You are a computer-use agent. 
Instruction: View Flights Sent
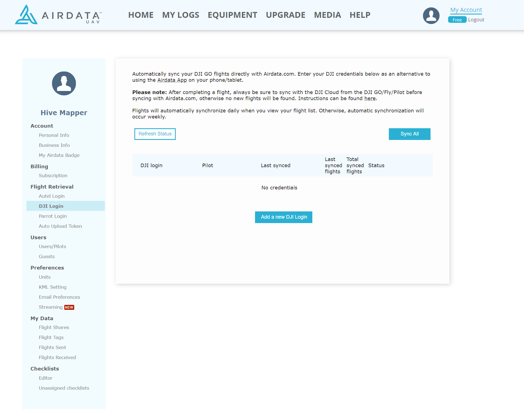pos(52,348)
